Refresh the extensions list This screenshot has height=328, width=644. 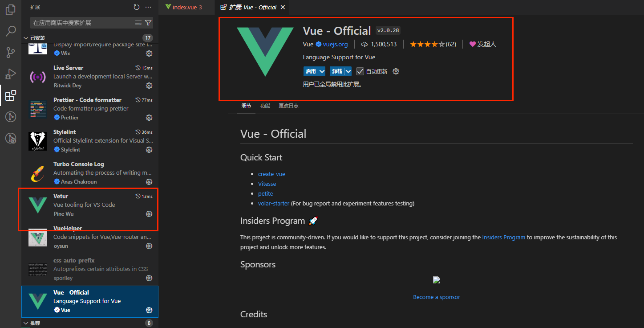pyautogui.click(x=136, y=7)
